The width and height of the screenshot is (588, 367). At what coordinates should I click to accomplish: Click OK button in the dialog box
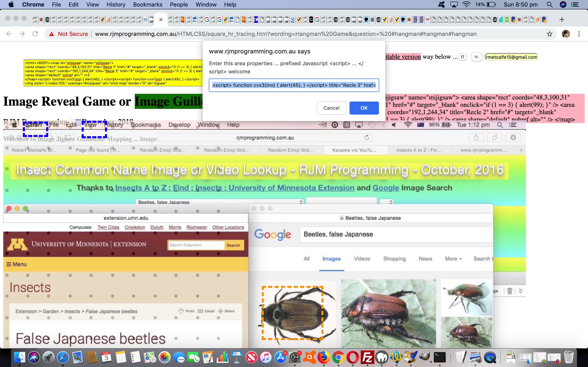click(x=364, y=108)
